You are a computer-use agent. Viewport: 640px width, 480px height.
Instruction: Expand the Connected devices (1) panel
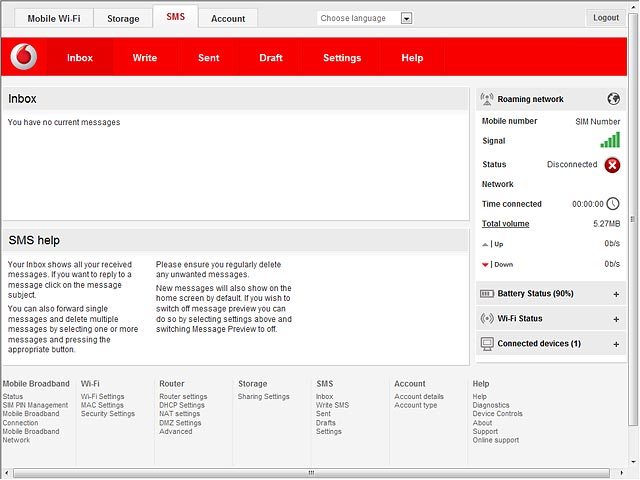click(x=616, y=344)
